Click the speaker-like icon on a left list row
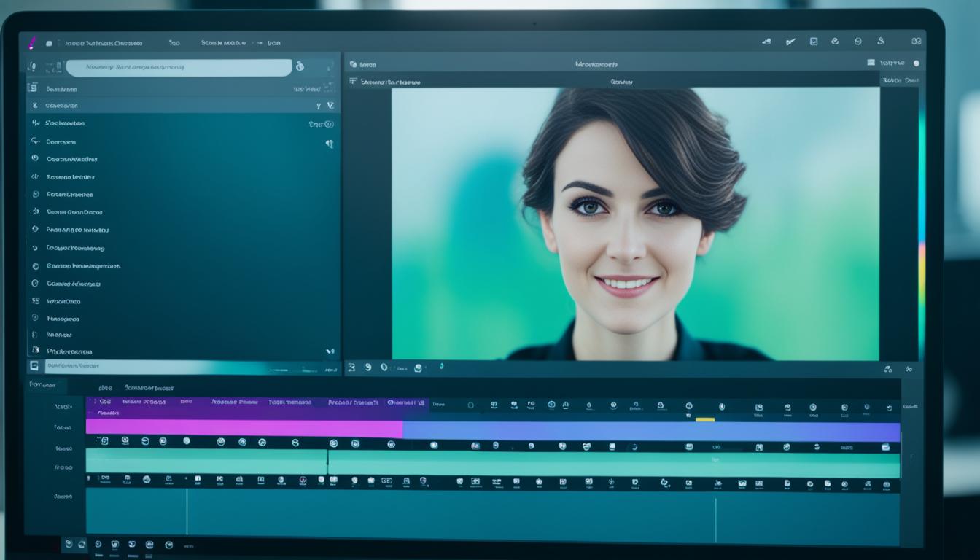980x560 pixels. coord(329,144)
